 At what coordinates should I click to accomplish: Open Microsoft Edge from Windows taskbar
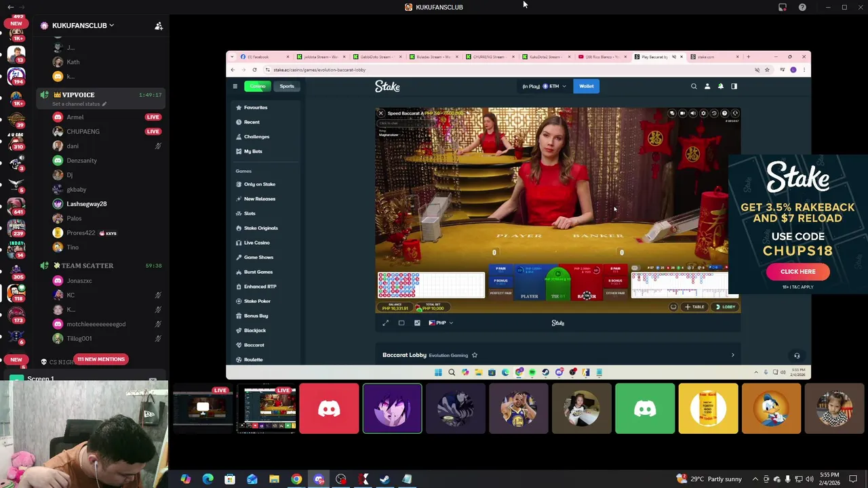208,479
